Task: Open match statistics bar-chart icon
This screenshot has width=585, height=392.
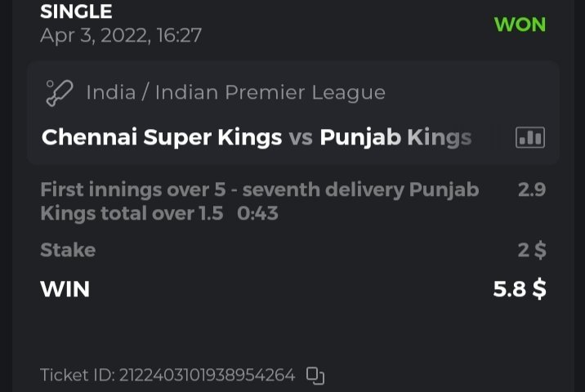Action: coord(530,137)
